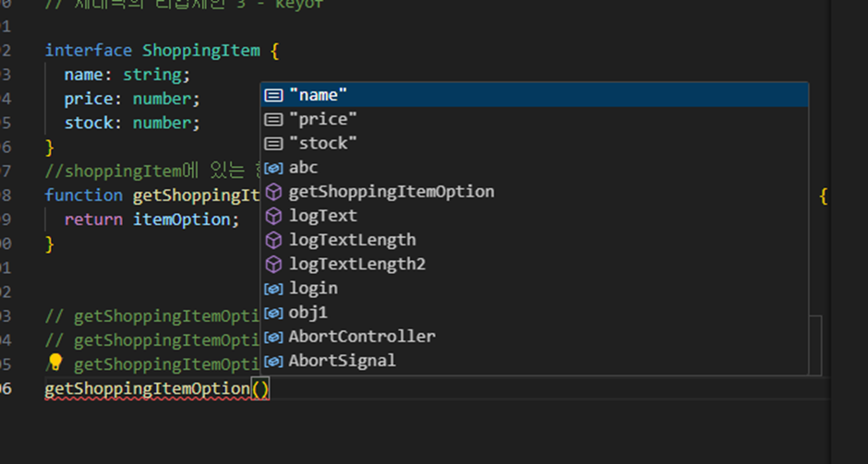Pick the "stock" suggestion entry
This screenshot has width=868, height=464.
pos(535,143)
